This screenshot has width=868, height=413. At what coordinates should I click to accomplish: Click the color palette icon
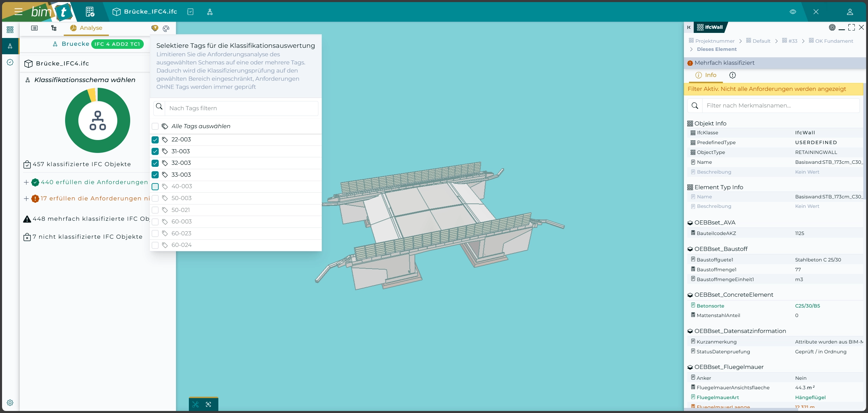[x=166, y=28]
